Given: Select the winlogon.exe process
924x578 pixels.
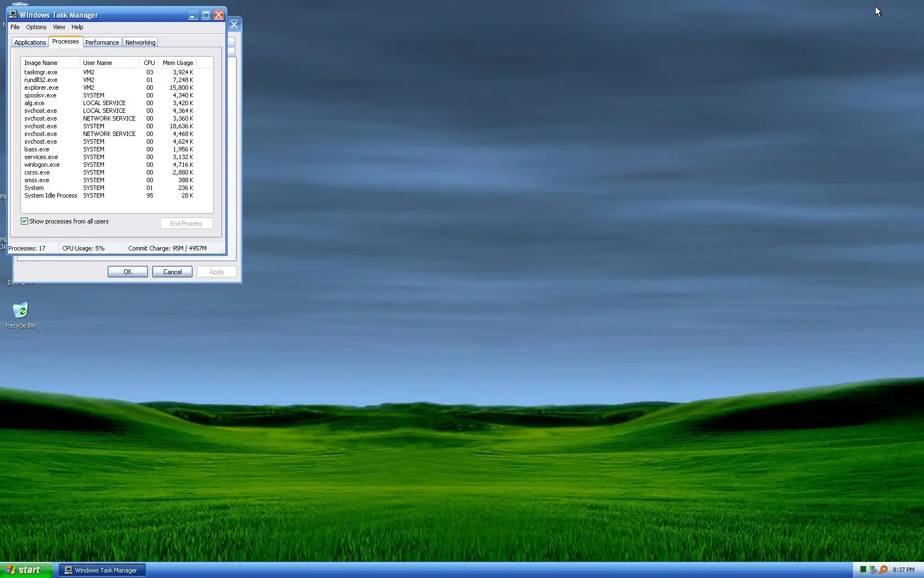Looking at the screenshot, I should [109, 165].
